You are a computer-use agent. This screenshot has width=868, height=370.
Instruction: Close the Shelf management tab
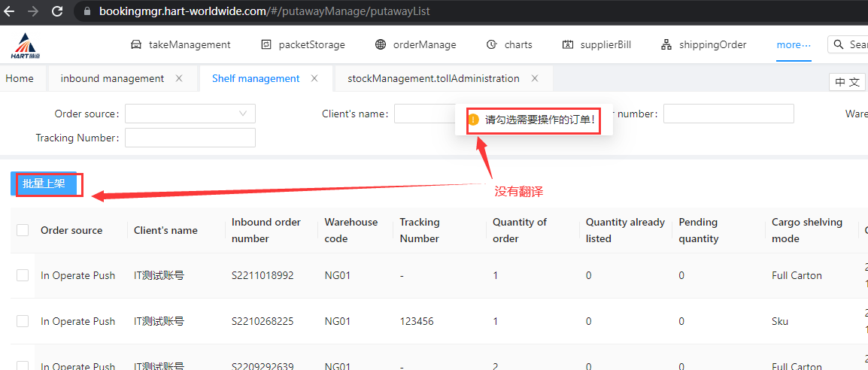[x=314, y=78]
